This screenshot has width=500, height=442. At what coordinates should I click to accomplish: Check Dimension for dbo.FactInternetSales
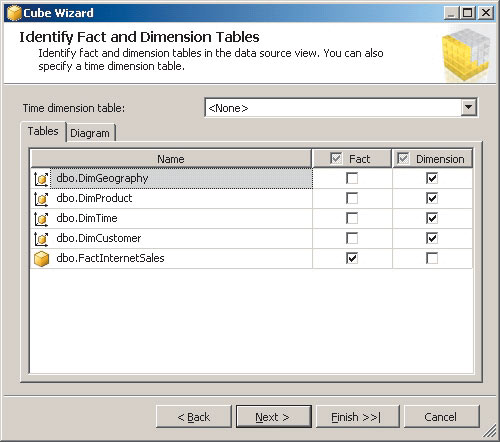(x=432, y=258)
